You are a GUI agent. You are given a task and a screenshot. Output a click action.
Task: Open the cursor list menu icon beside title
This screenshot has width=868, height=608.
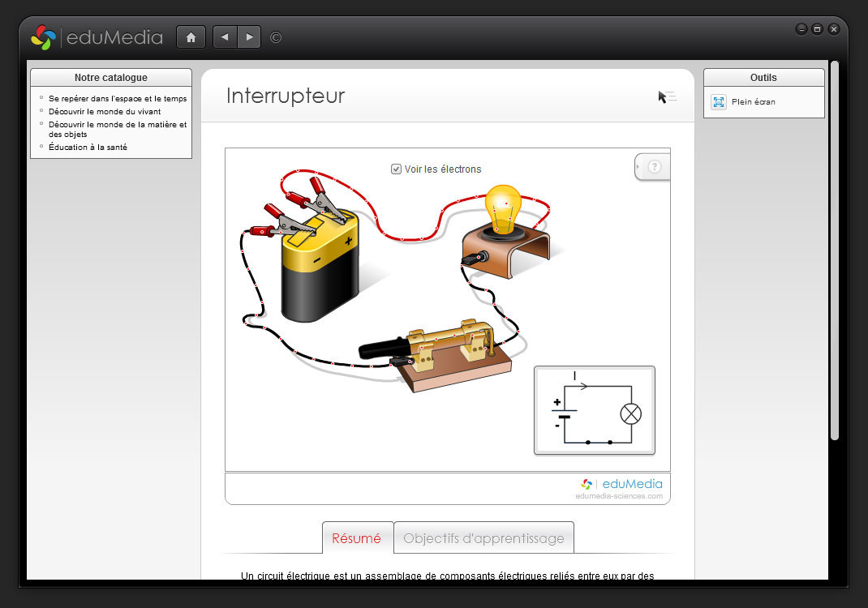coord(667,97)
